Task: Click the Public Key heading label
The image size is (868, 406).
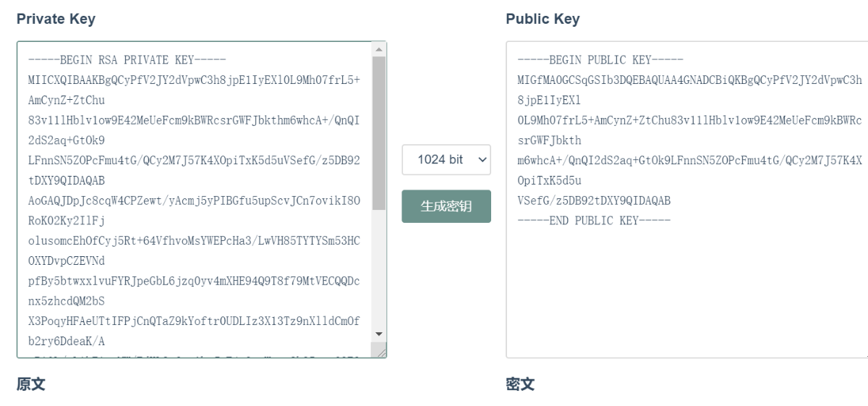Action: click(542, 20)
